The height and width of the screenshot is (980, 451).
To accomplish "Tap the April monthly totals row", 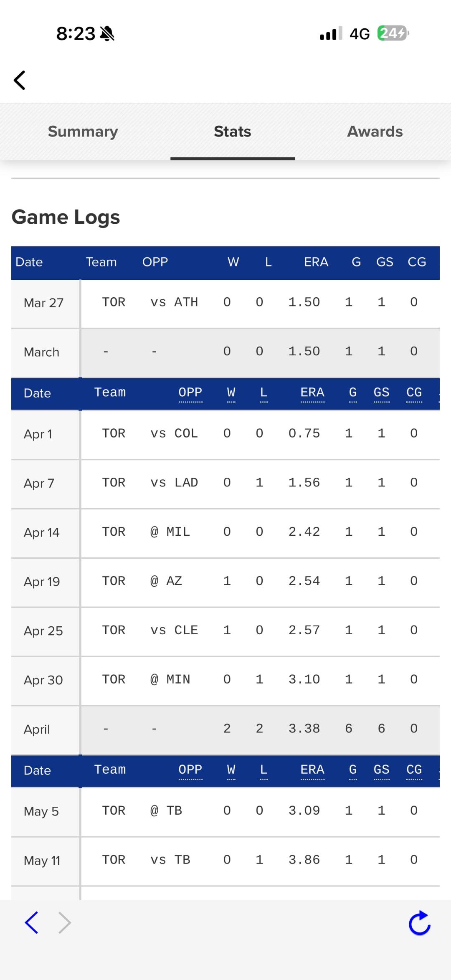I will tap(225, 729).
